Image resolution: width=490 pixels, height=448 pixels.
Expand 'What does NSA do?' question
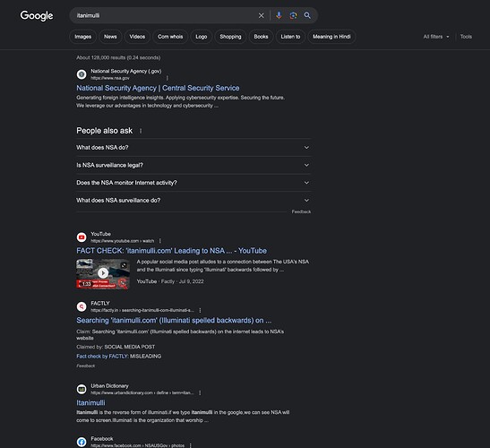193,148
